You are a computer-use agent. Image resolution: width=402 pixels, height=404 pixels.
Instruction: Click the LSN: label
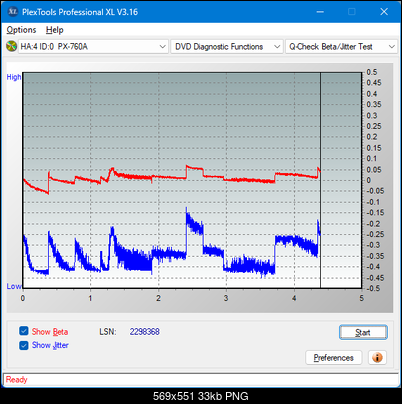click(x=108, y=332)
